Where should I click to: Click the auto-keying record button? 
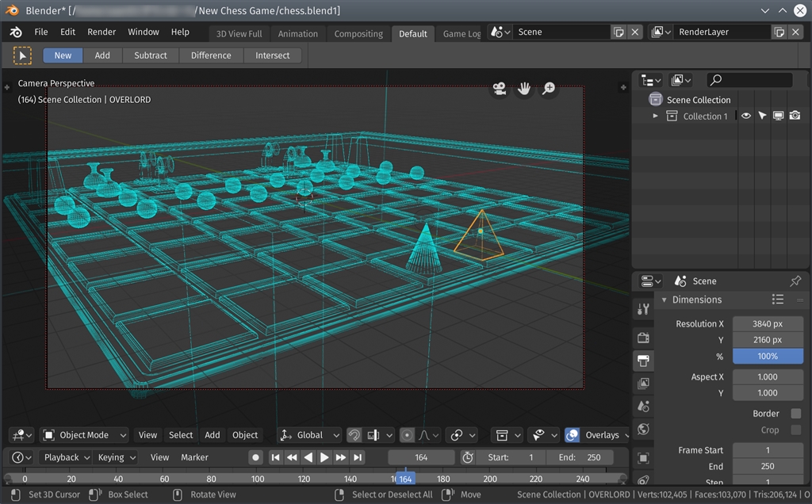tap(255, 457)
